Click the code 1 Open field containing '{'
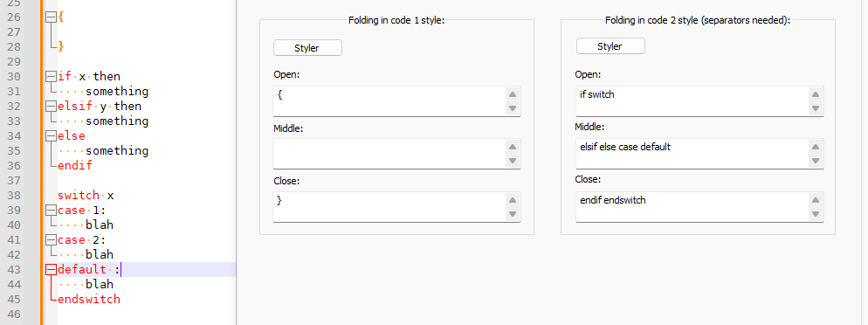This screenshot has width=868, height=325. point(389,101)
